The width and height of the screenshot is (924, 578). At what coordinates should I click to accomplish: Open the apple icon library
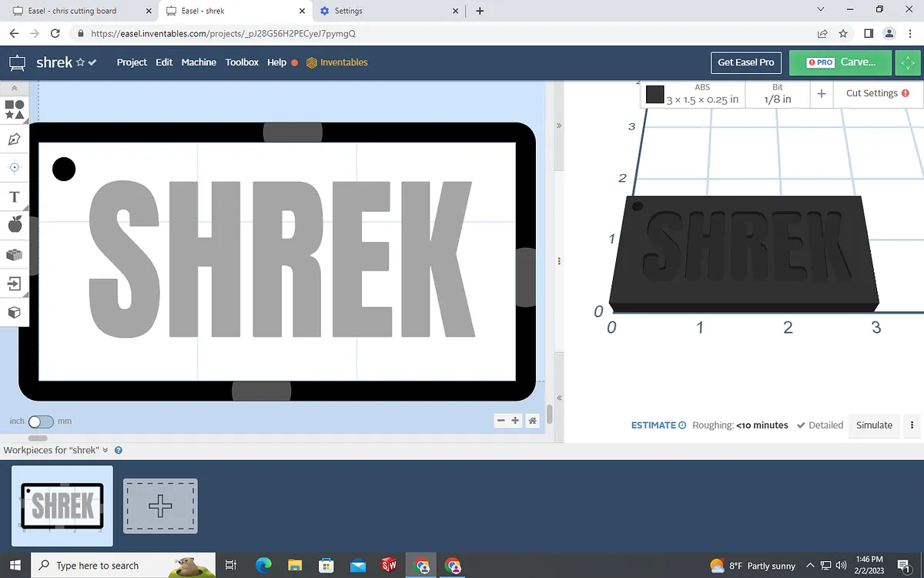14,224
